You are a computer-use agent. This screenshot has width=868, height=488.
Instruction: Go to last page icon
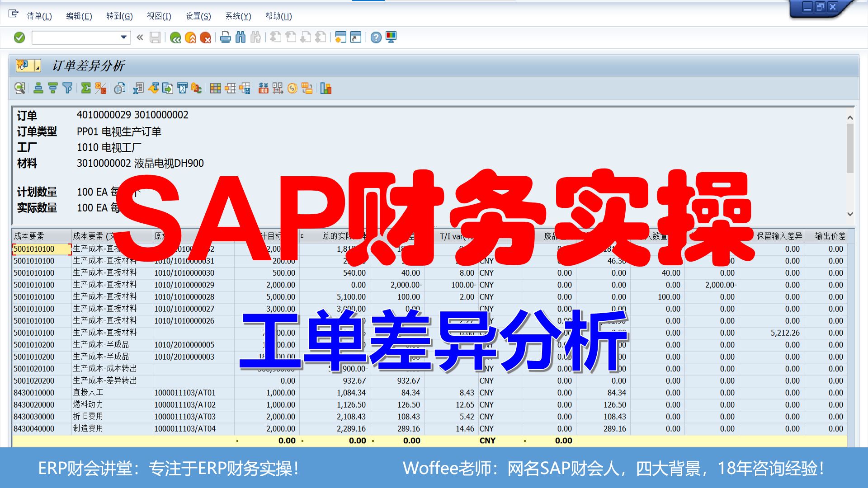[321, 38]
